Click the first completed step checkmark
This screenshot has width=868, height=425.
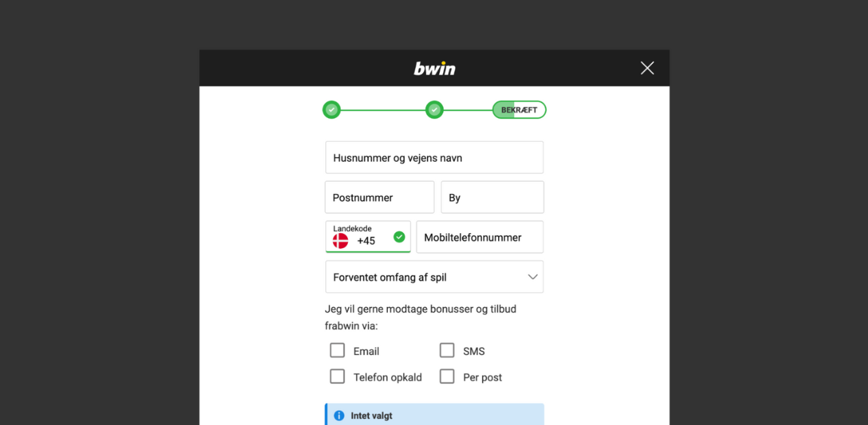[331, 110]
